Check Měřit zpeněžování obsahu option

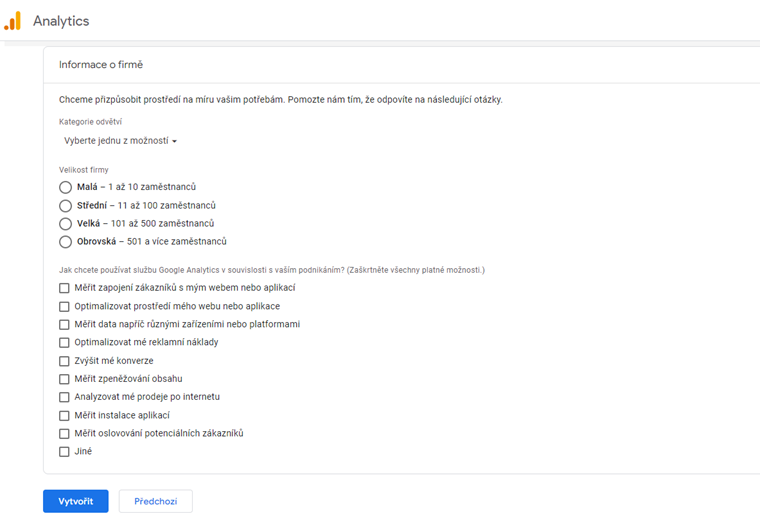(64, 379)
